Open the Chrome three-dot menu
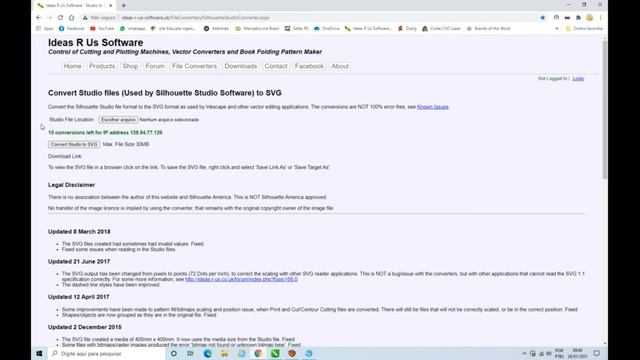 point(600,18)
